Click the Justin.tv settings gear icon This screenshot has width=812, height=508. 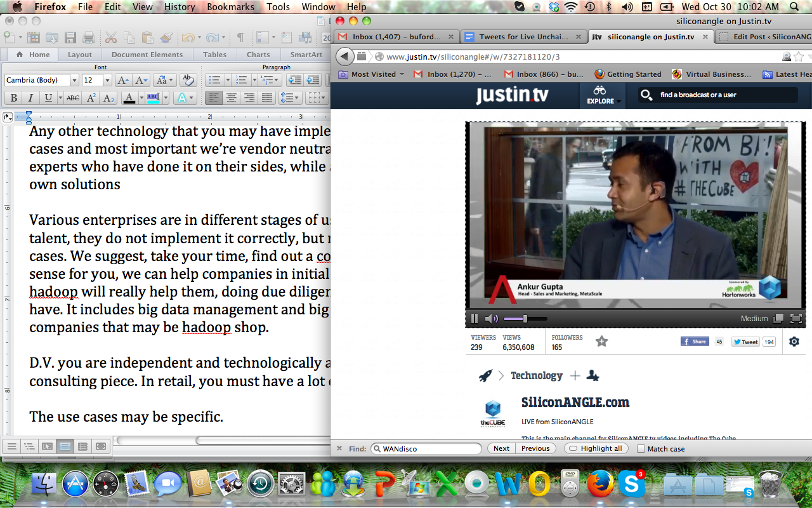click(x=794, y=342)
